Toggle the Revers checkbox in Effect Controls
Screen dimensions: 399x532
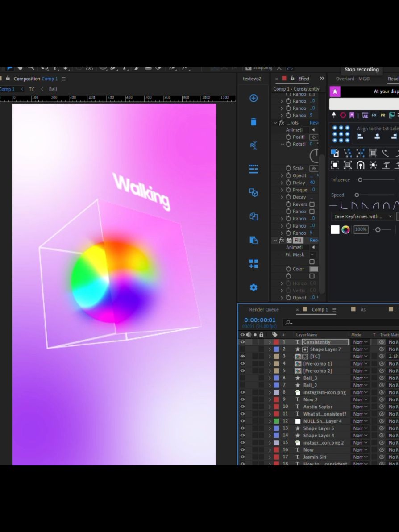(x=312, y=204)
